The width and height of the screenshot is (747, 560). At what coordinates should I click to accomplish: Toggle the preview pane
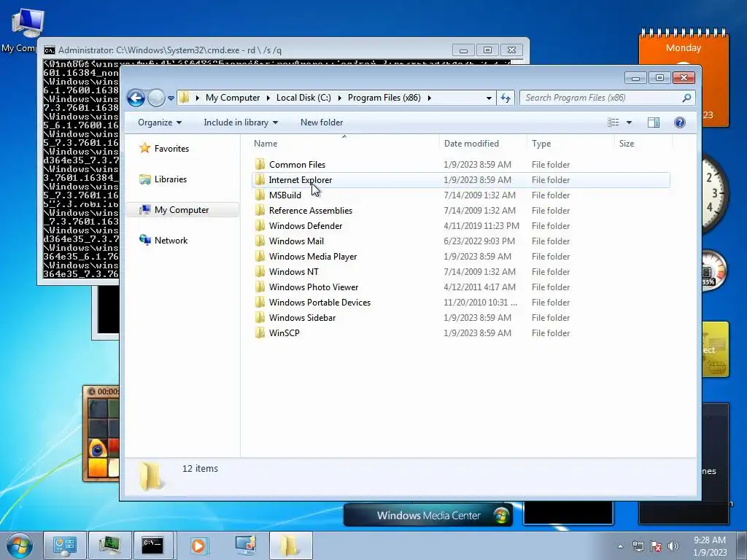coord(654,122)
